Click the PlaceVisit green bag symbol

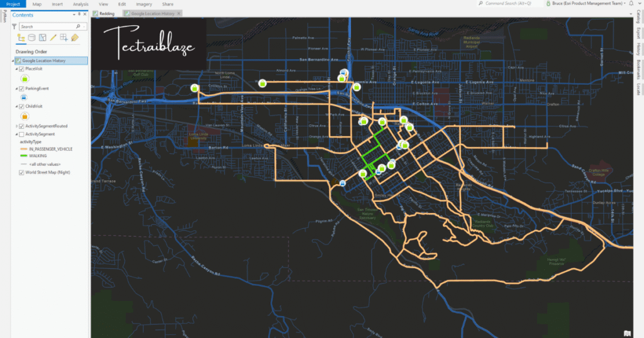pyautogui.click(x=25, y=79)
